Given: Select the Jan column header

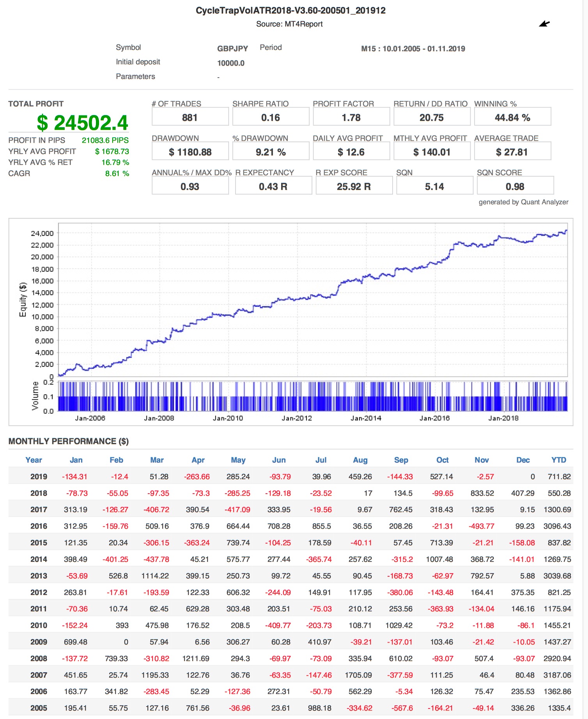Looking at the screenshot, I should 76,460.
